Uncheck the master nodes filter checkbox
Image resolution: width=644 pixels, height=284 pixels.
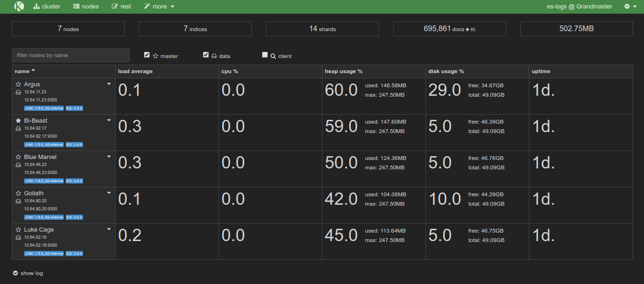pyautogui.click(x=147, y=55)
